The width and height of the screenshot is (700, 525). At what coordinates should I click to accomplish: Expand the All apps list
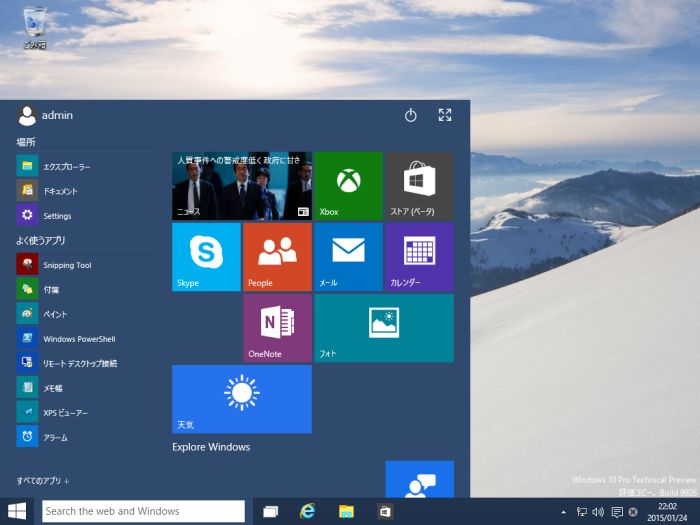coord(43,481)
